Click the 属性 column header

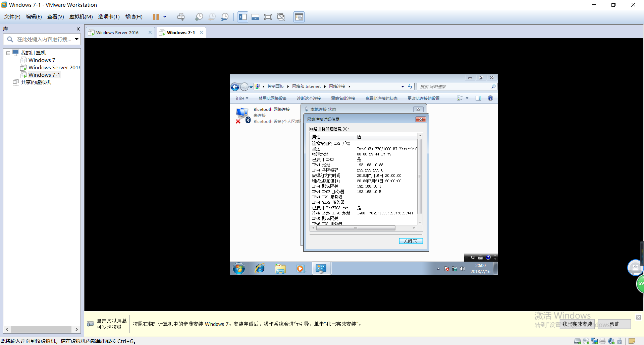point(332,137)
